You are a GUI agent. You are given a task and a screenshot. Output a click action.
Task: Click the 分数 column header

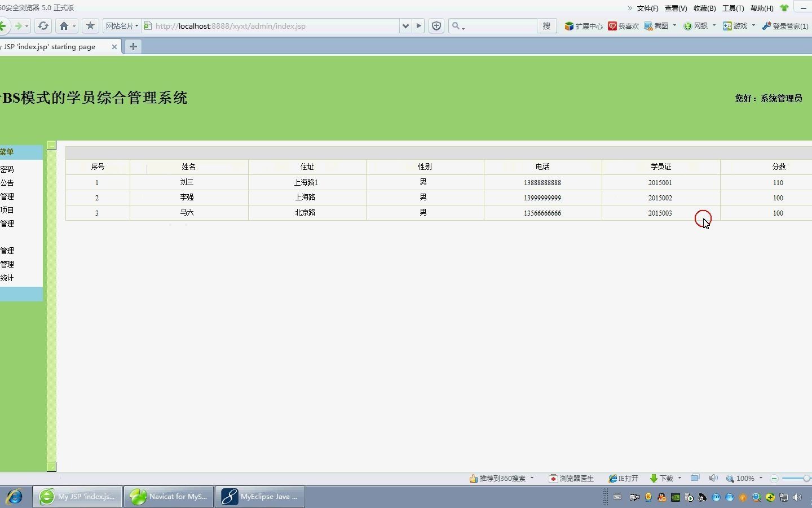tap(779, 167)
